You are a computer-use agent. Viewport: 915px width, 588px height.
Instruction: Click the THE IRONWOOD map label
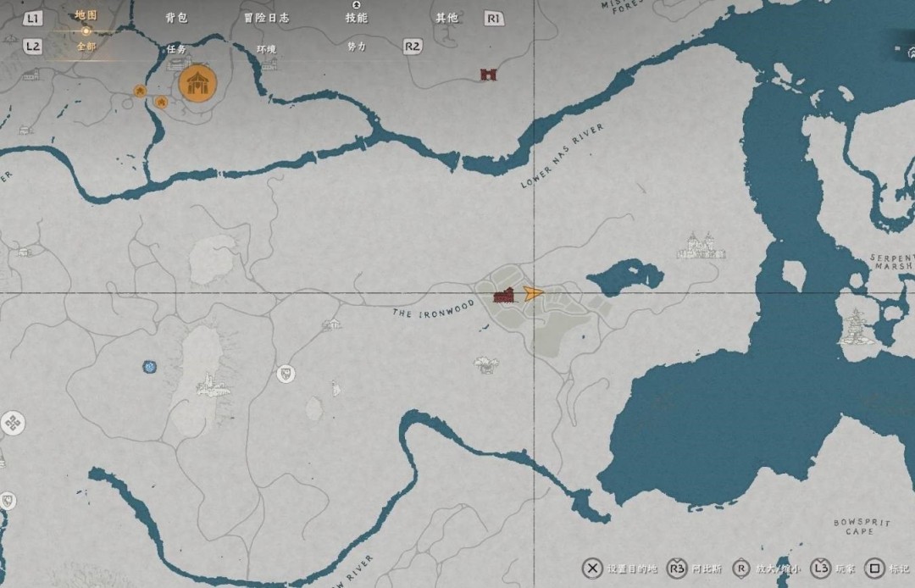point(434,311)
